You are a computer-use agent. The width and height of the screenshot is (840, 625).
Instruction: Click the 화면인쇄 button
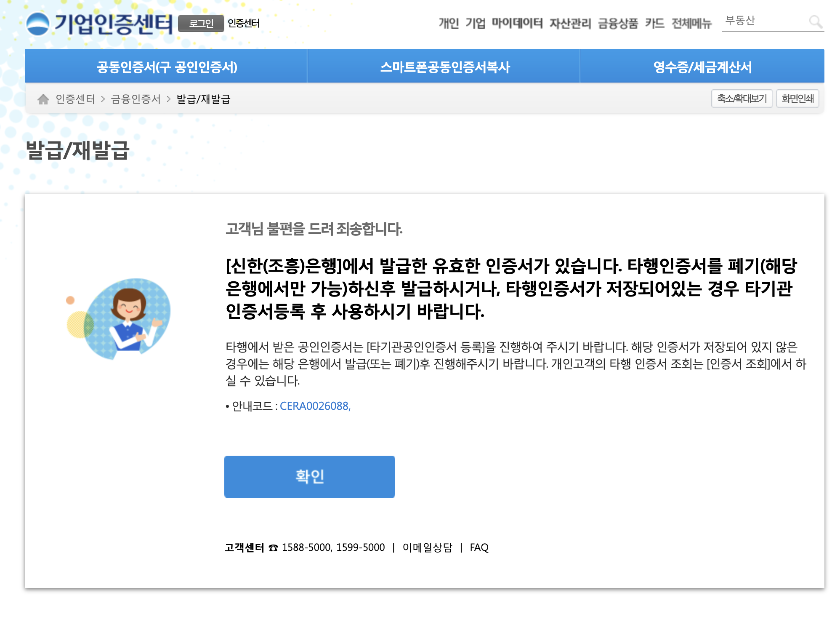pos(797,99)
